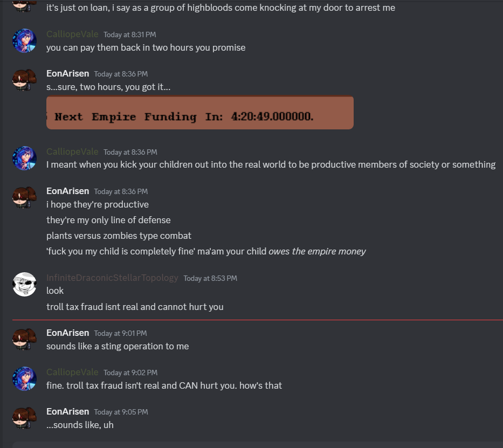Click EonArisen username at 9:05 PM

click(x=67, y=411)
